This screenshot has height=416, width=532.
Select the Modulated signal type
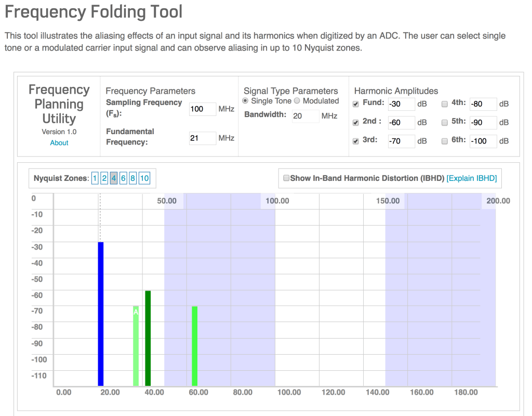(x=297, y=101)
